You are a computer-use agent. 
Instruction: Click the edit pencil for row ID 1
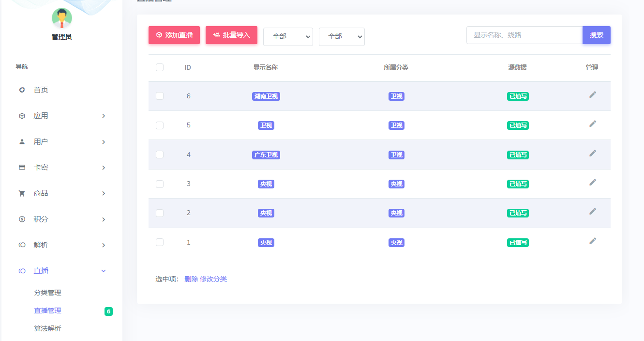point(593,241)
